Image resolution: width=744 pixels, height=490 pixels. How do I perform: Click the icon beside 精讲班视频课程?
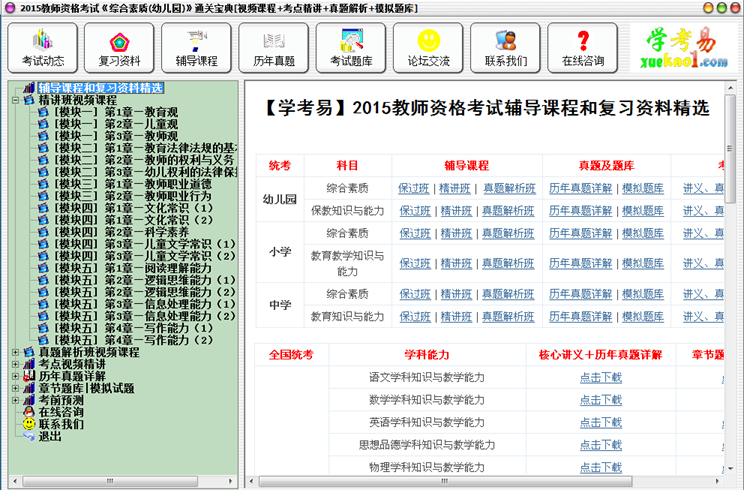[x=29, y=100]
